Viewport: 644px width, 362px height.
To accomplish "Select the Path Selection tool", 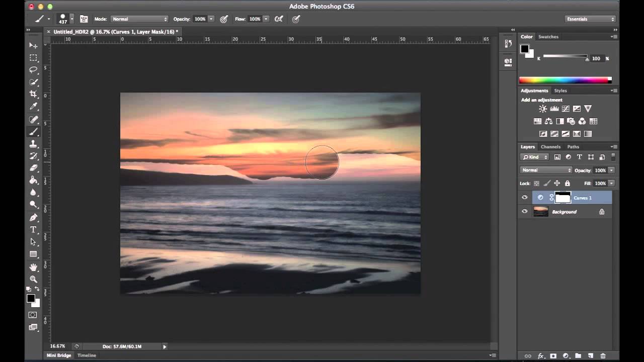I will [33, 242].
